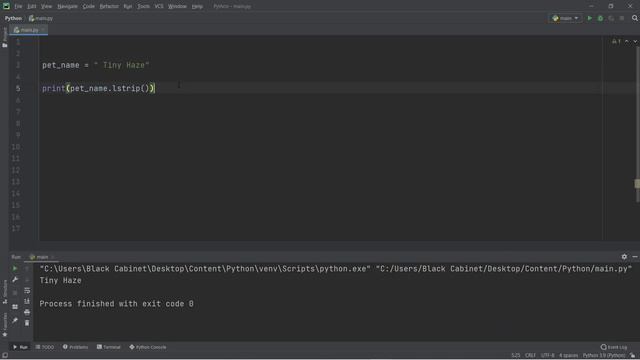This screenshot has height=360, width=640.
Task: Switch to the Problems tool window tab
Action: click(76, 347)
